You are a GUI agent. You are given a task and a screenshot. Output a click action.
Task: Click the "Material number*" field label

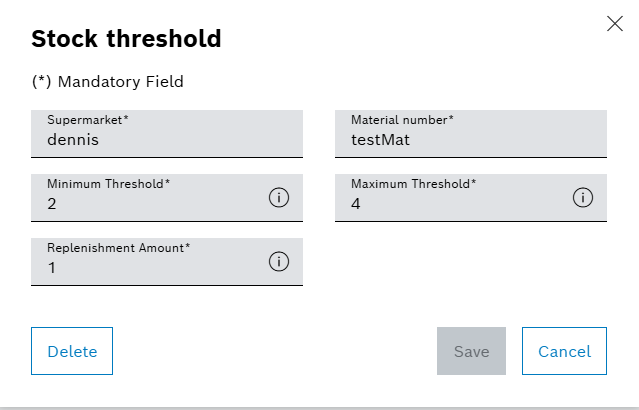[x=402, y=120]
